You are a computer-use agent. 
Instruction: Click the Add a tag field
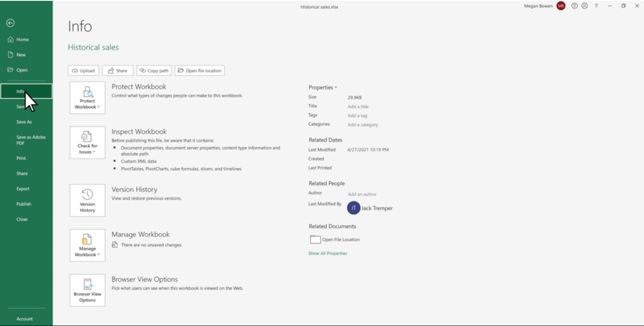point(357,116)
